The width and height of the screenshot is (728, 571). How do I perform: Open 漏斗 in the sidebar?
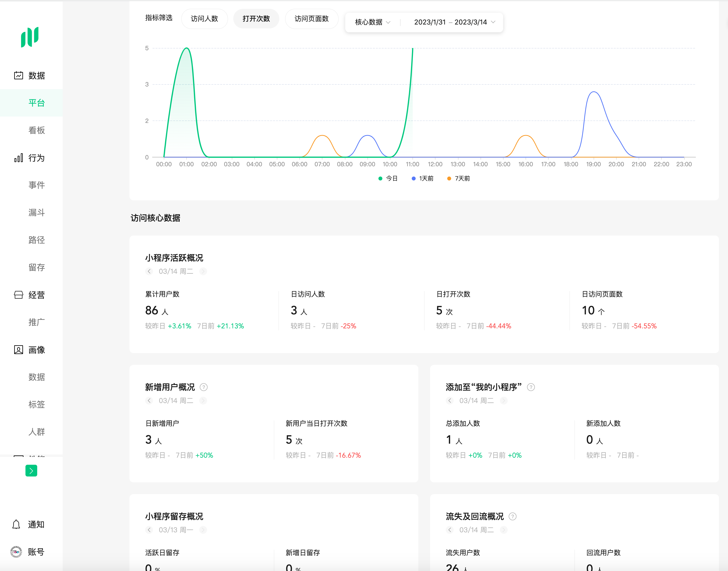(36, 213)
